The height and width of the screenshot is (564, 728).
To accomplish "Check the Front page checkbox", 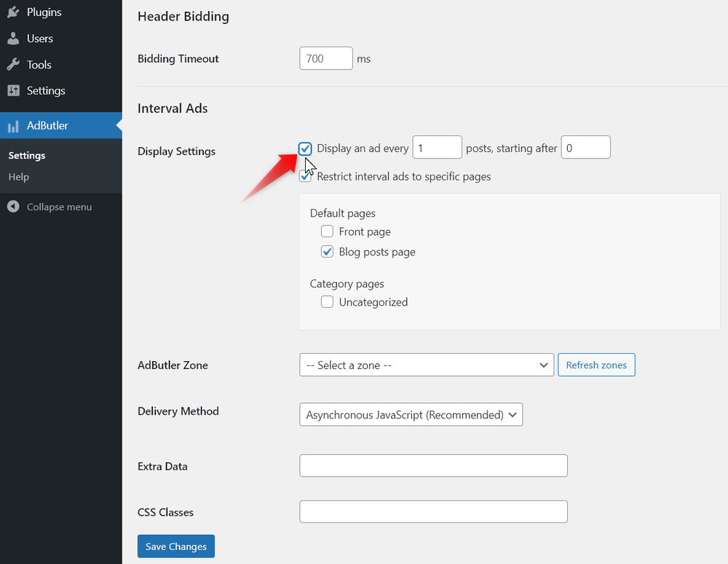I will [x=327, y=231].
